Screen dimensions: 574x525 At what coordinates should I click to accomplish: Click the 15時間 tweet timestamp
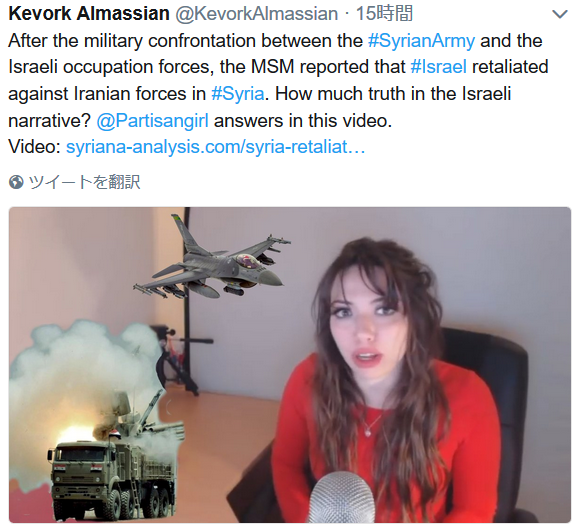tap(384, 14)
